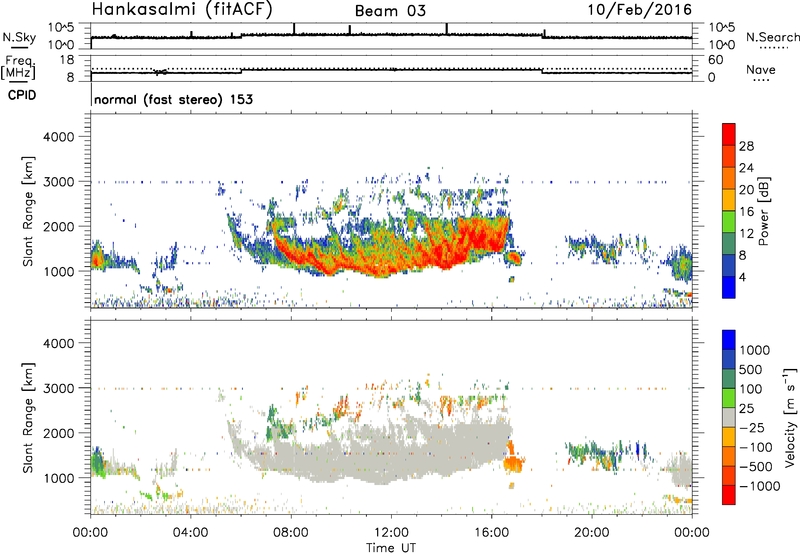The height and width of the screenshot is (554, 800).
Task: Click 'Slant Range [km]' label of power panel
Action: point(28,211)
